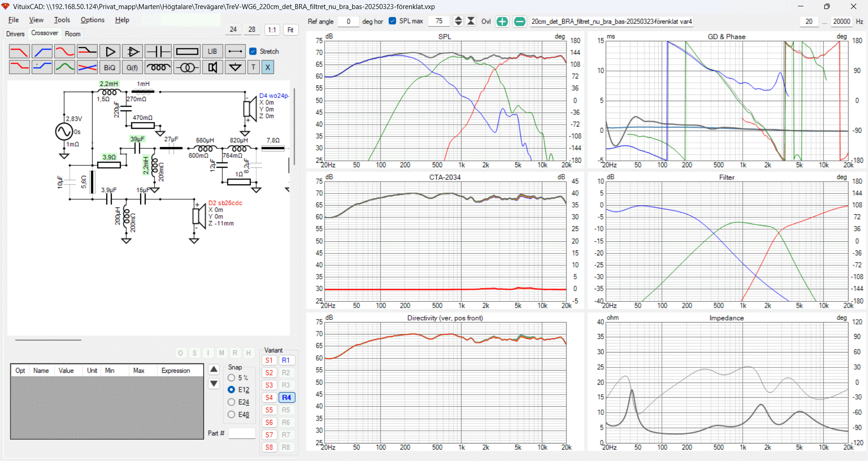Click the Ref angle value field
Image resolution: width=868 pixels, height=461 pixels.
tap(348, 21)
